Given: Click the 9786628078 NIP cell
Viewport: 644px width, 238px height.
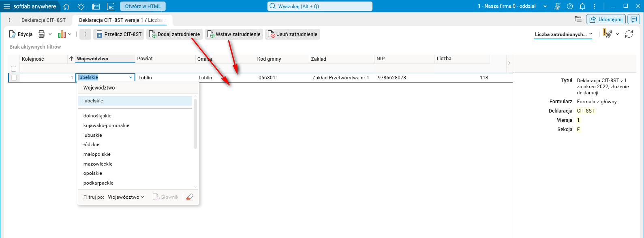Looking at the screenshot, I should pyautogui.click(x=405, y=78).
